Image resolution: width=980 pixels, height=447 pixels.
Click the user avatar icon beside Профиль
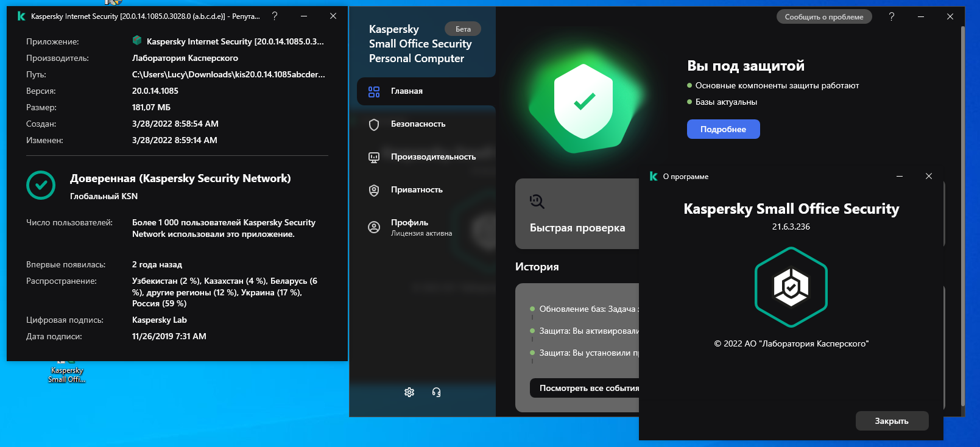(374, 227)
